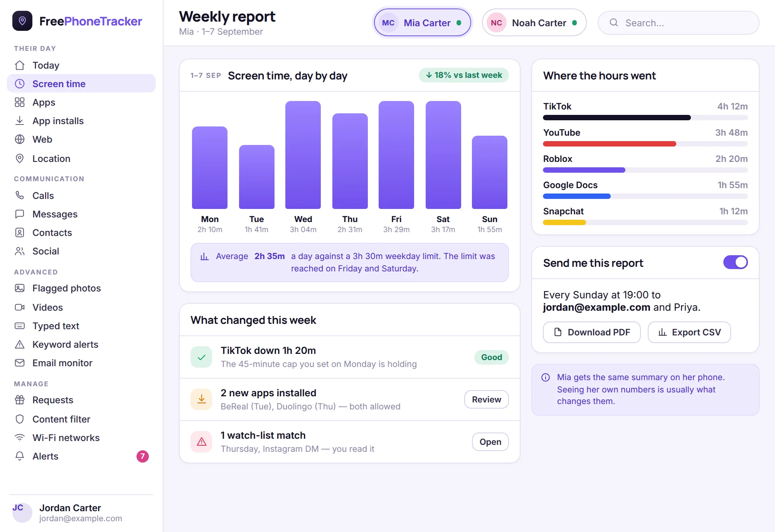Click Mon 2h 10m label
Viewport: 775px width, 532px height.
(x=210, y=224)
